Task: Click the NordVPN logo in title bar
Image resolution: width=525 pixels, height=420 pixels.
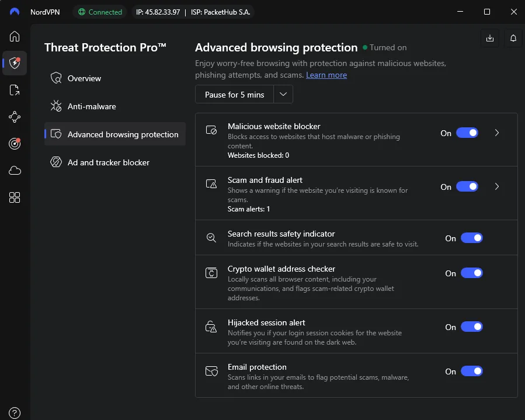Action: coord(15,12)
